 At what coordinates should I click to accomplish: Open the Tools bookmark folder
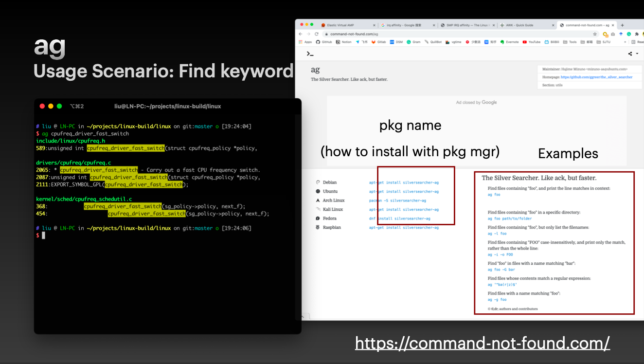[x=570, y=42]
